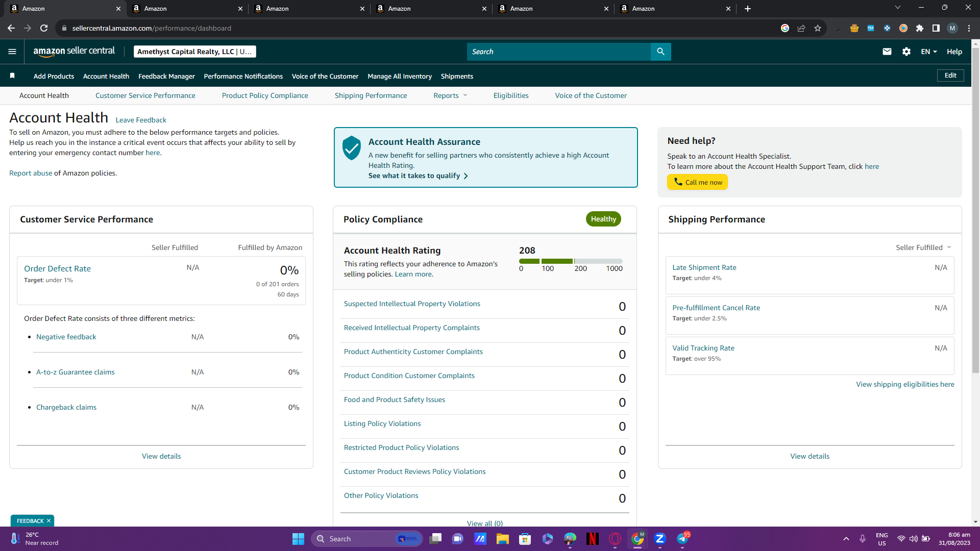The width and height of the screenshot is (980, 551).
Task: Open Telegram from the taskbar
Action: coord(682,539)
